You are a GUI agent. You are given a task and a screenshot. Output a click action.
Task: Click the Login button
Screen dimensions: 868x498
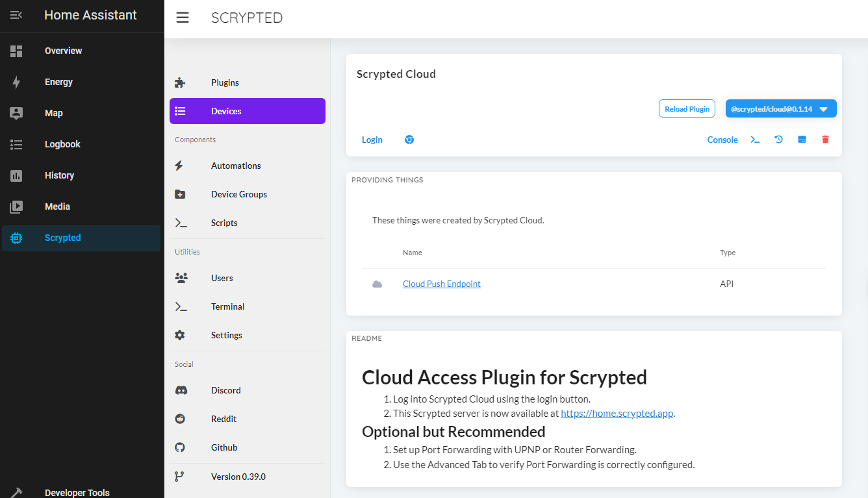pos(372,140)
